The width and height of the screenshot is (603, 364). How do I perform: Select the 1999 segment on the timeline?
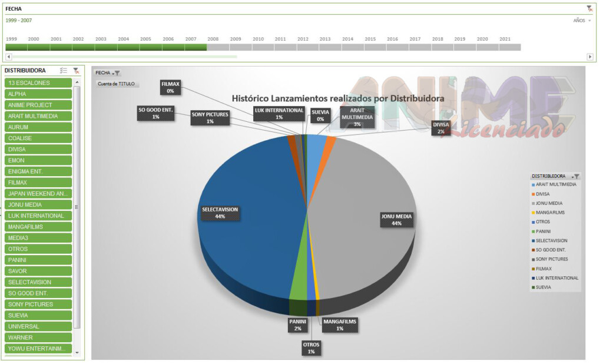click(x=16, y=47)
